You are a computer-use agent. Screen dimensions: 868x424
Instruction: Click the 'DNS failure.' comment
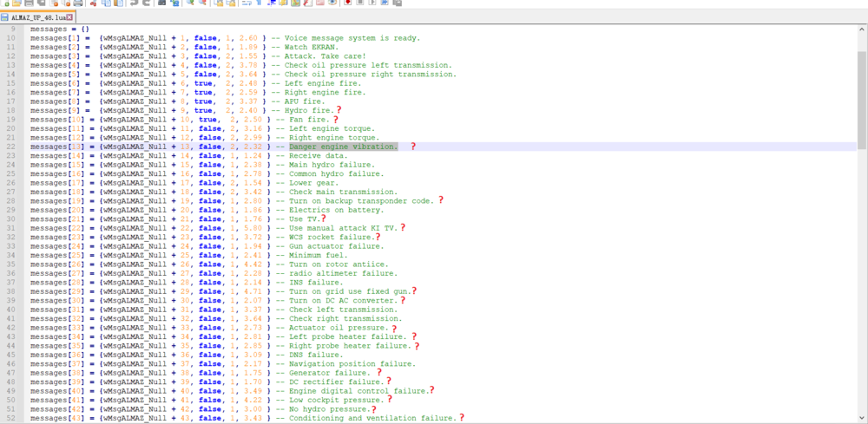pos(316,355)
